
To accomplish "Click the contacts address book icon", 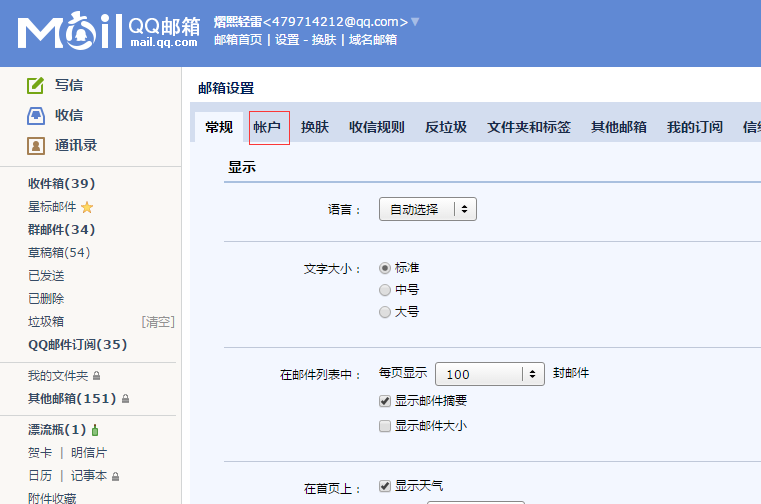I will pos(35,146).
